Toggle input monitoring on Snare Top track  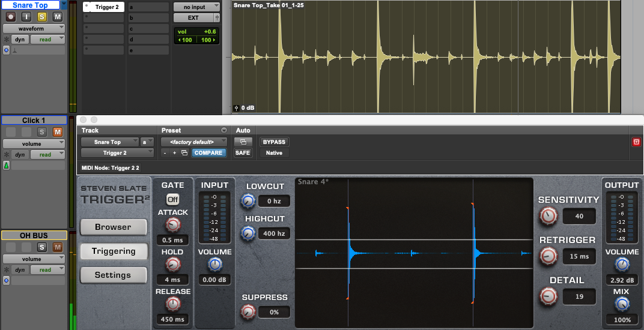coord(26,17)
